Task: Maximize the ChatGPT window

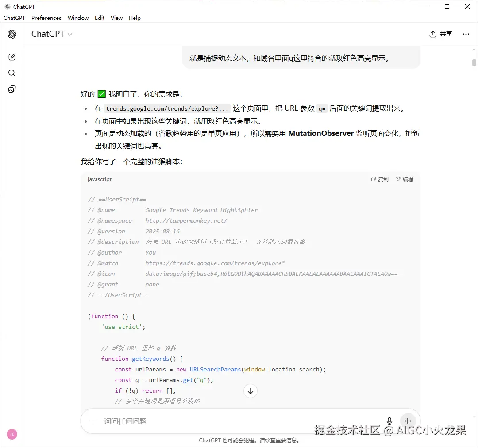Action: (447, 7)
